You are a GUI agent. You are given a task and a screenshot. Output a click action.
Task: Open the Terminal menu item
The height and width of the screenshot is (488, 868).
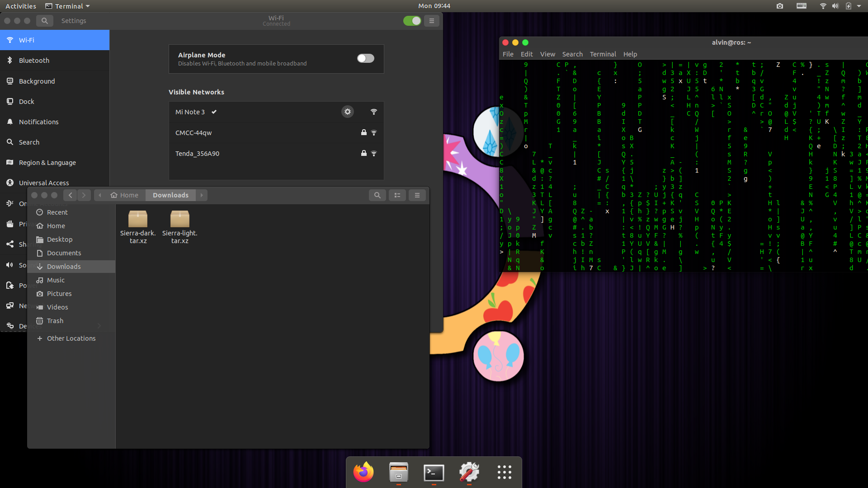coord(603,54)
